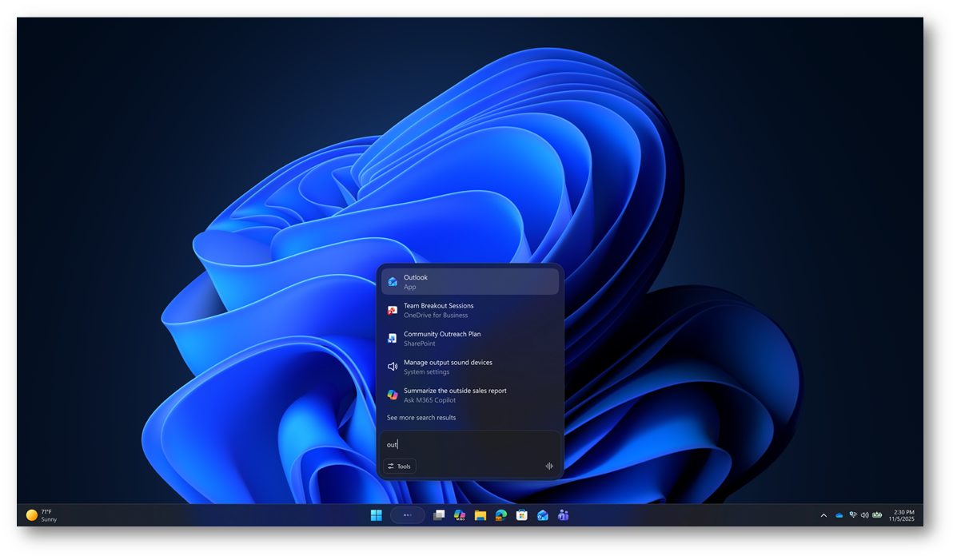Expand hidden system tray icons chevron

pyautogui.click(x=823, y=515)
